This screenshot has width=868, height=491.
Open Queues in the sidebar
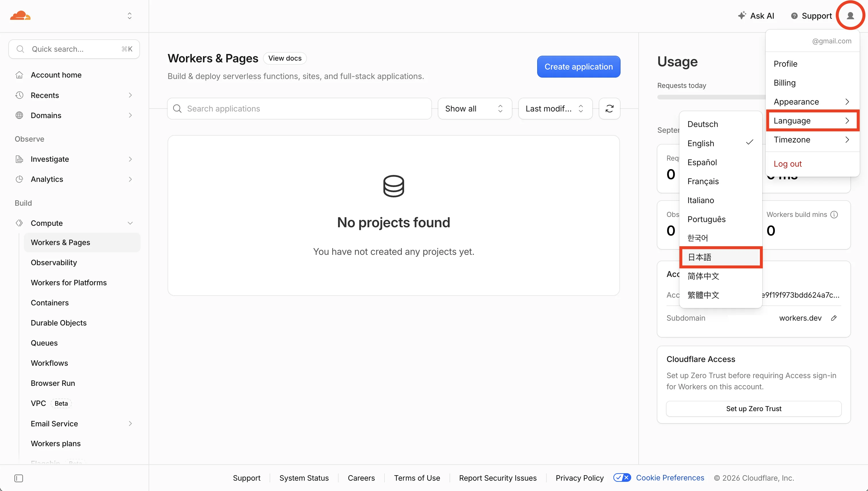[44, 343]
